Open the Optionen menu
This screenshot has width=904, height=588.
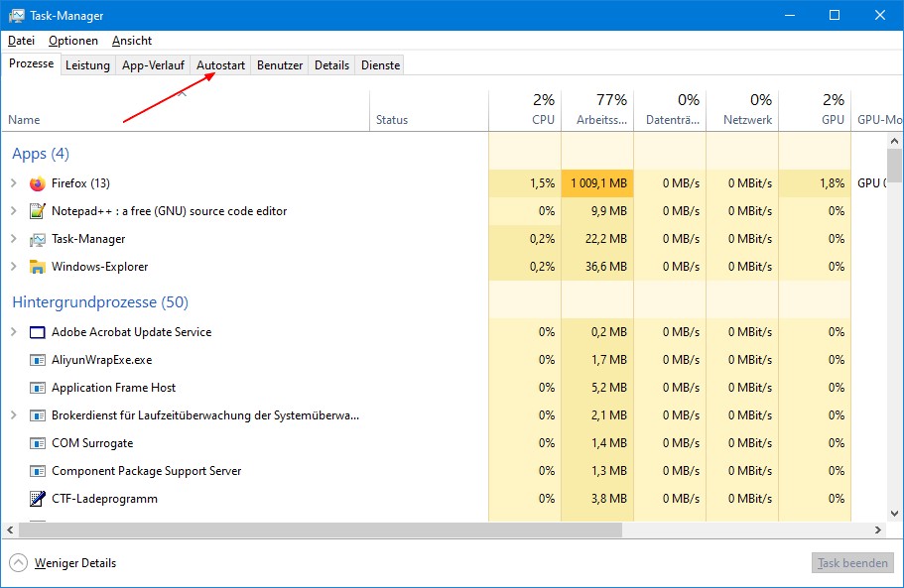tap(73, 41)
